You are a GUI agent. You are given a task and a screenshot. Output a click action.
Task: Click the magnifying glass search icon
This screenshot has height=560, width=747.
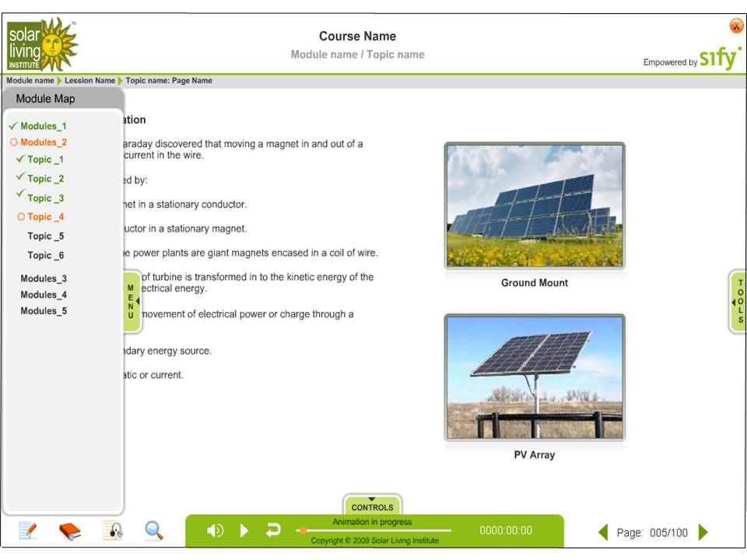[154, 530]
